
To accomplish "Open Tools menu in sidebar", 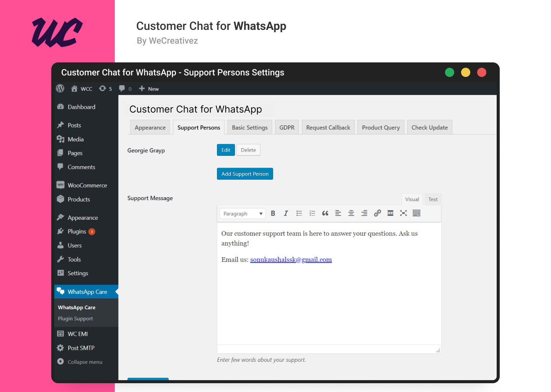I will [86, 260].
